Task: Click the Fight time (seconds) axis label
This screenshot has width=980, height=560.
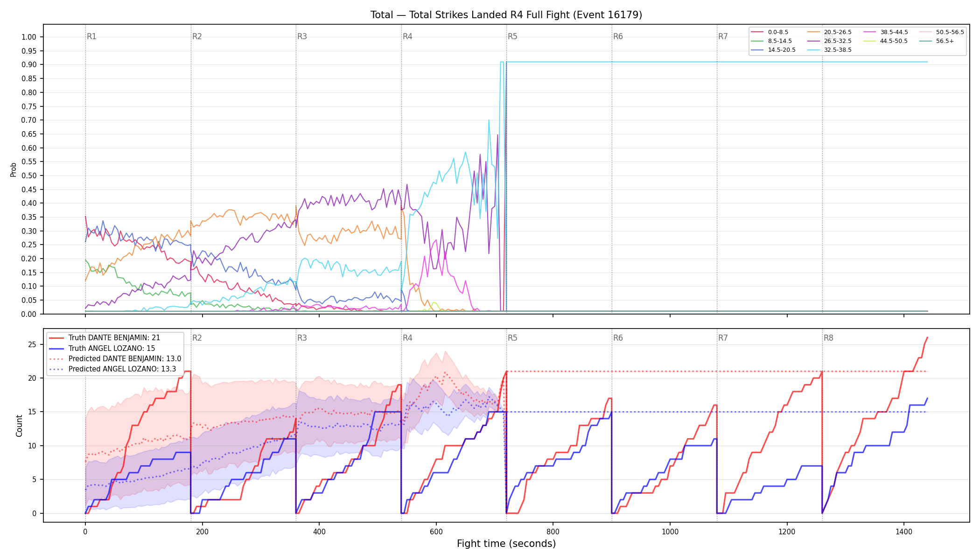Action: (x=506, y=544)
